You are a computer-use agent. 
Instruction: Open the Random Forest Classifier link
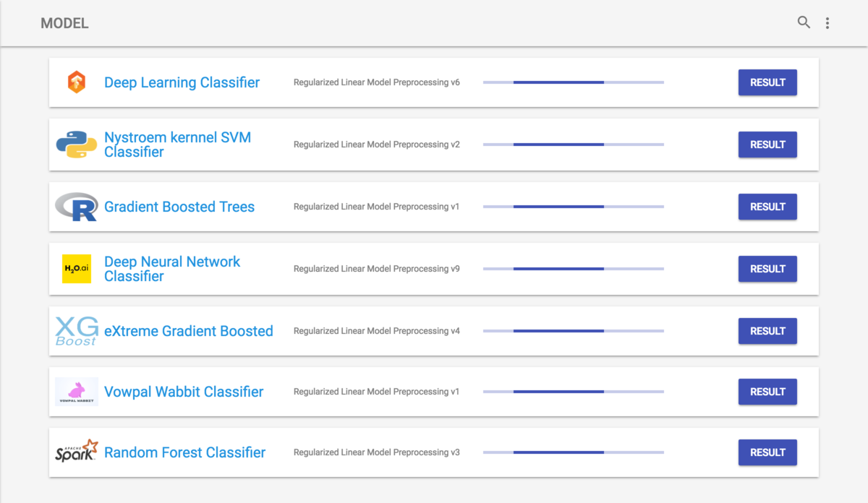coord(184,452)
